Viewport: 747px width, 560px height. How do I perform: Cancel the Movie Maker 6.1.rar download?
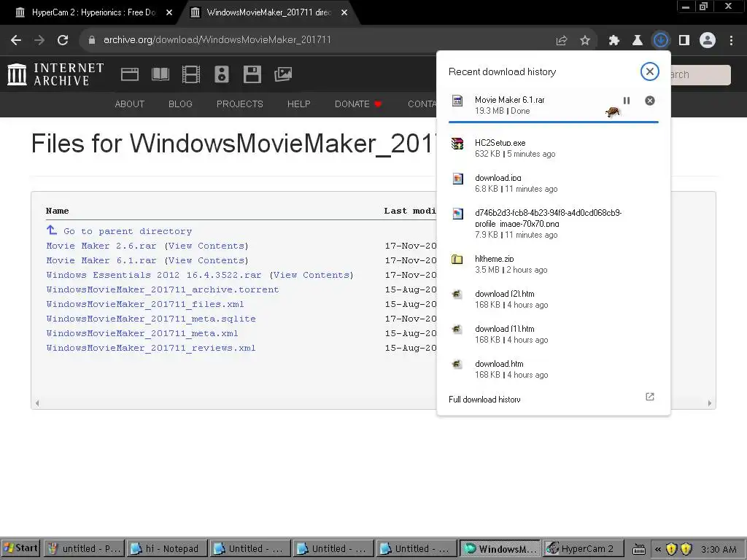(650, 101)
